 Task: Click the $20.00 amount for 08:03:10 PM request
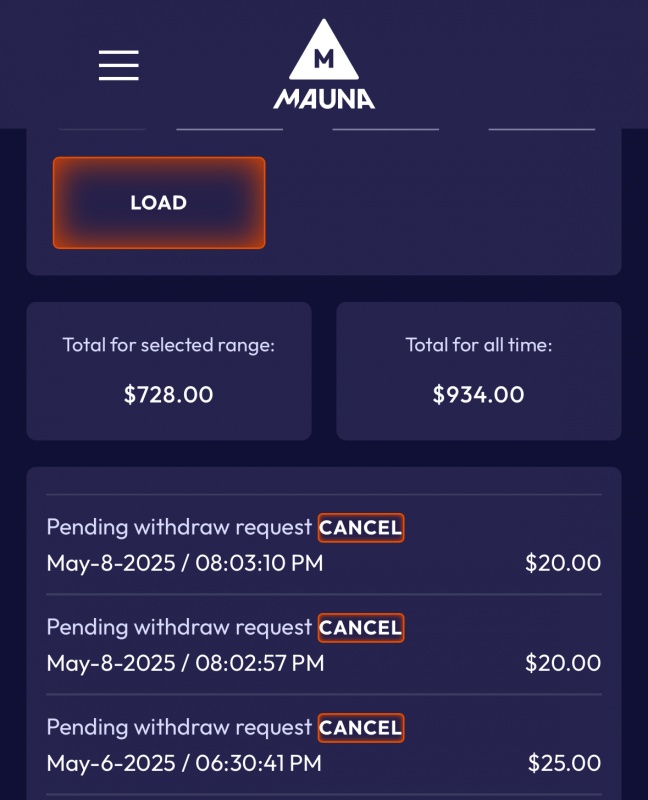point(563,563)
